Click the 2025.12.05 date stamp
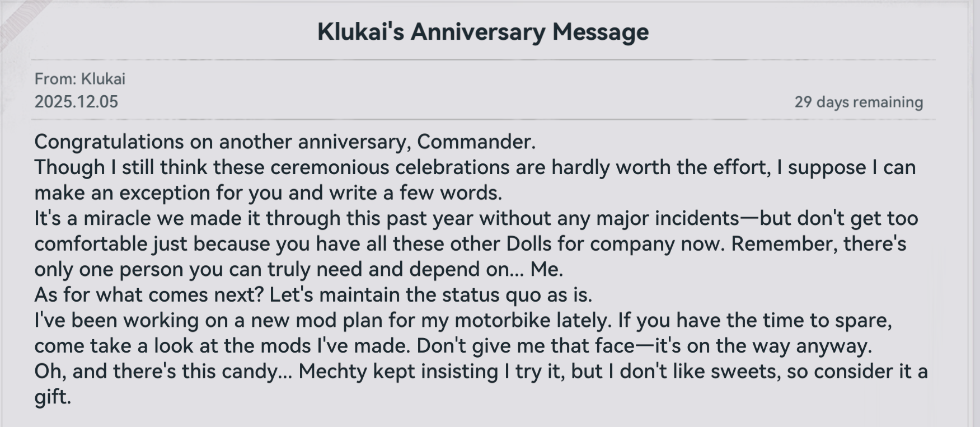980x427 pixels. click(76, 102)
